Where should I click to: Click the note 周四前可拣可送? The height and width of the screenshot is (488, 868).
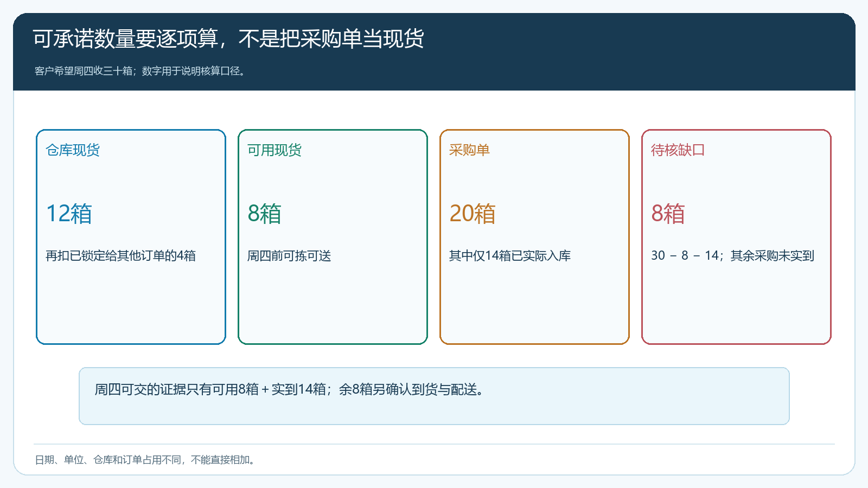point(289,256)
